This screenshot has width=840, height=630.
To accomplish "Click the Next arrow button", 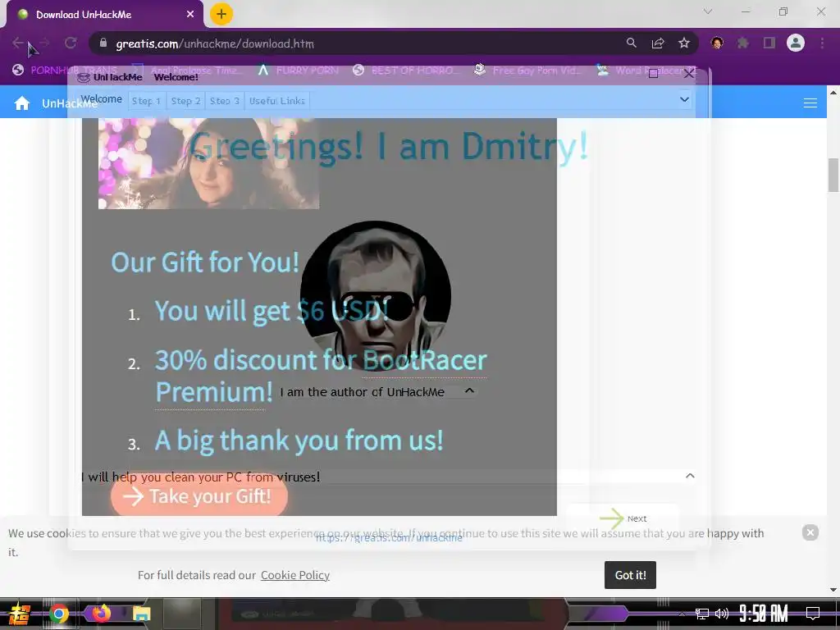I will [x=623, y=518].
